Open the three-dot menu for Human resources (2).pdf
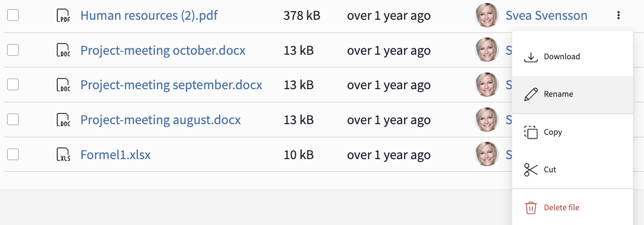The image size is (644, 225). [x=619, y=16]
